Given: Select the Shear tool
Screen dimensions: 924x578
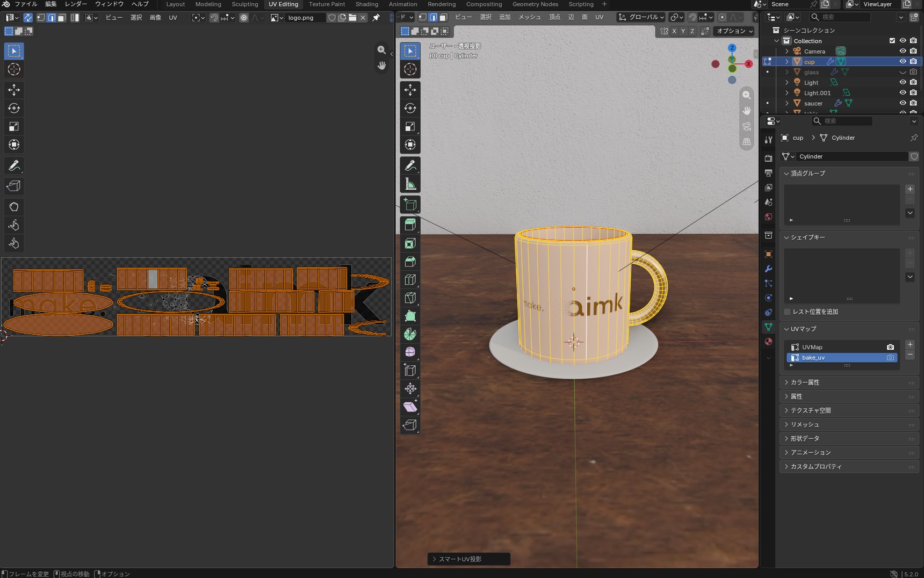Looking at the screenshot, I should (x=410, y=407).
